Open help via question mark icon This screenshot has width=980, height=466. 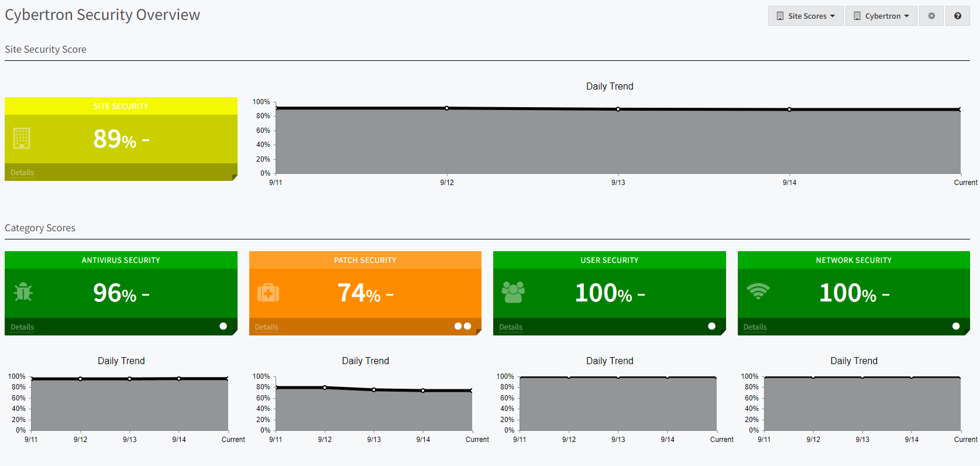(x=958, y=16)
